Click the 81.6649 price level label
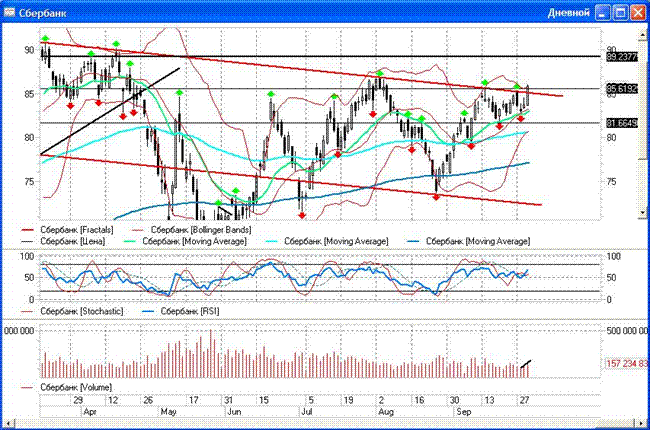 click(622, 123)
